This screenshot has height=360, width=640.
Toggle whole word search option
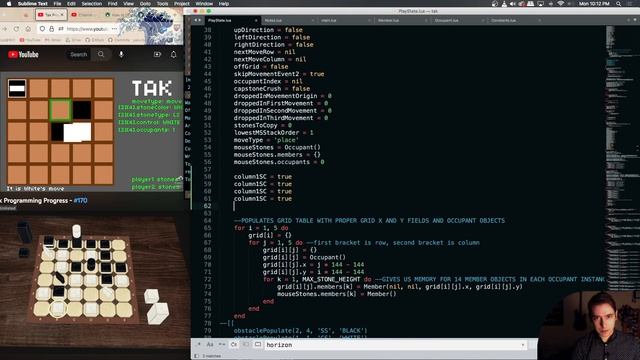[x=222, y=345]
